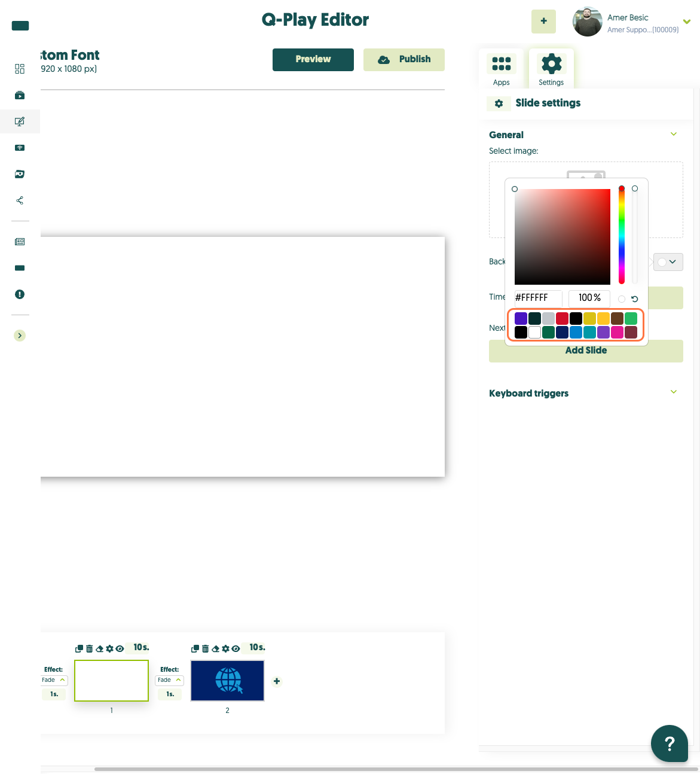This screenshot has width=700, height=774.
Task: Pick the teal preset swatch in bottom row
Action: 590,333
